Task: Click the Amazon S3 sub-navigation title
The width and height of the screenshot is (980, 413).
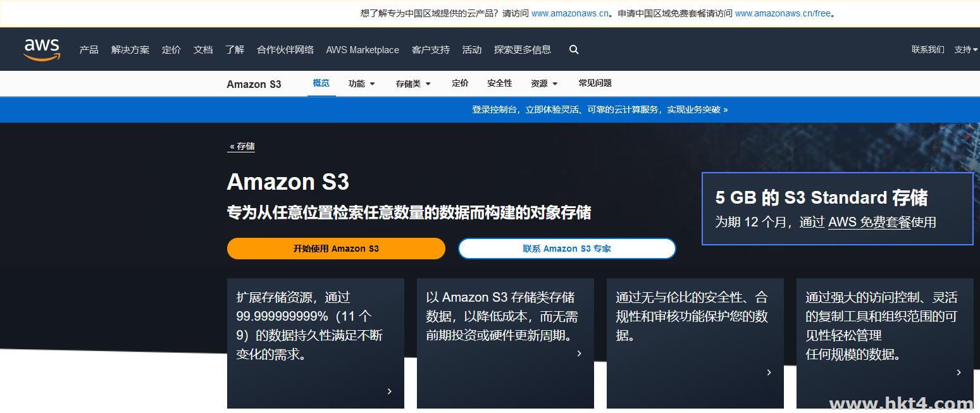Action: coord(254,84)
